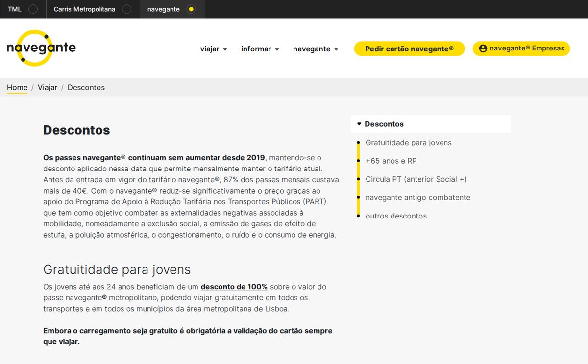Open the navegante logo home link
The image size is (588, 364).
41,48
